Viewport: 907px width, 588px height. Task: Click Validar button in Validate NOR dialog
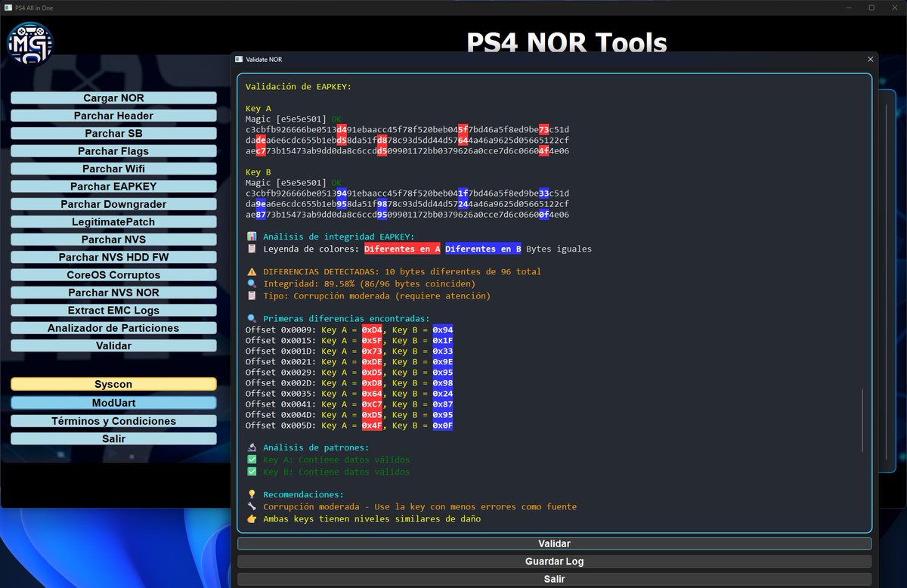click(x=554, y=543)
